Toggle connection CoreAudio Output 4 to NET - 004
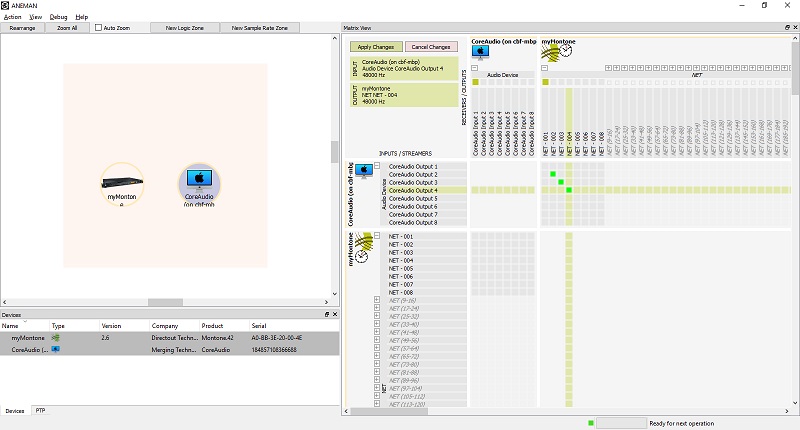The image size is (800, 430). (569, 190)
